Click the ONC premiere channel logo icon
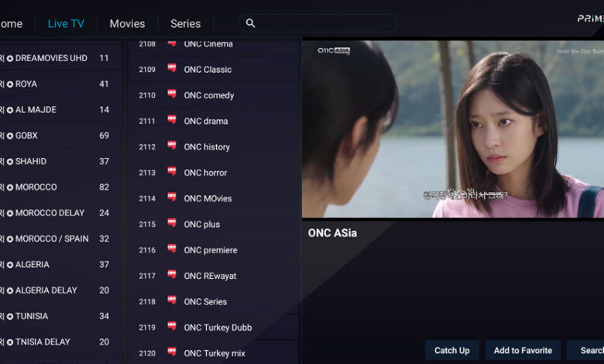This screenshot has height=364, width=604. 172,249
